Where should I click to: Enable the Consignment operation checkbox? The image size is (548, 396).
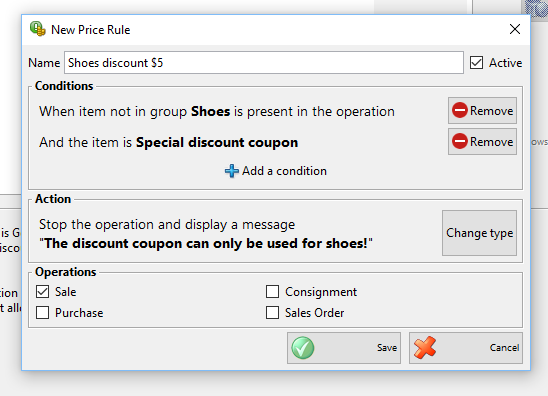pyautogui.click(x=272, y=291)
